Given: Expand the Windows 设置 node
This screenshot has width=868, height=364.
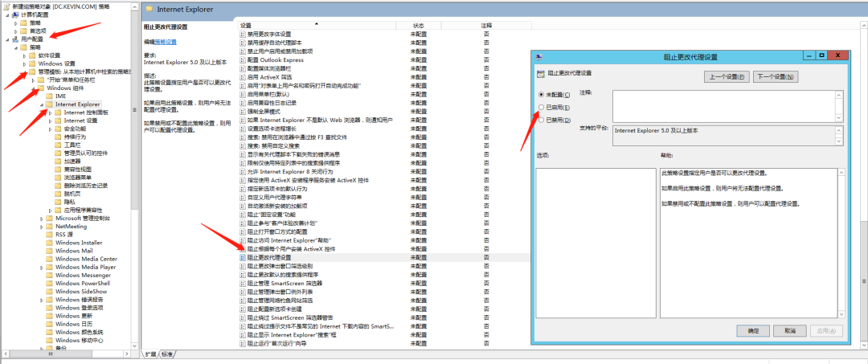Looking at the screenshot, I should (x=24, y=63).
